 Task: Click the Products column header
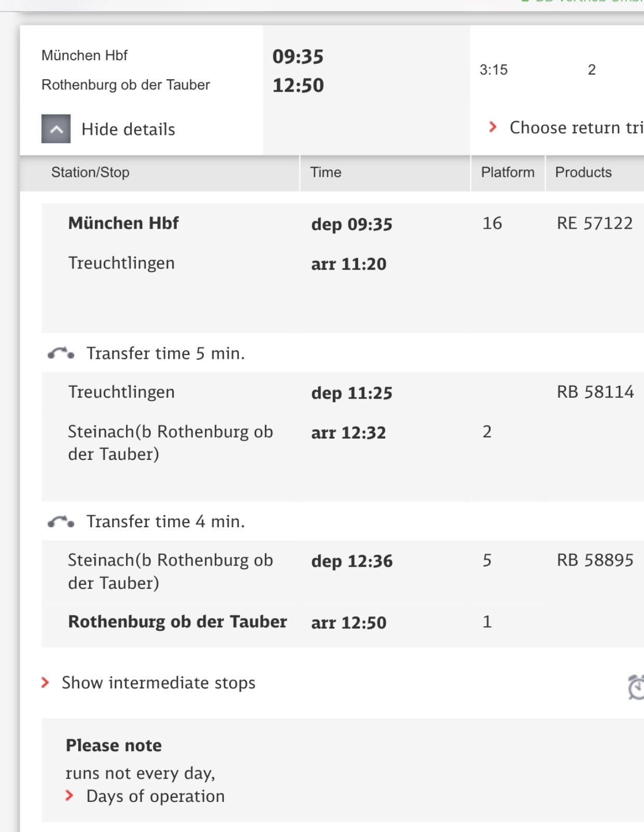tap(583, 173)
